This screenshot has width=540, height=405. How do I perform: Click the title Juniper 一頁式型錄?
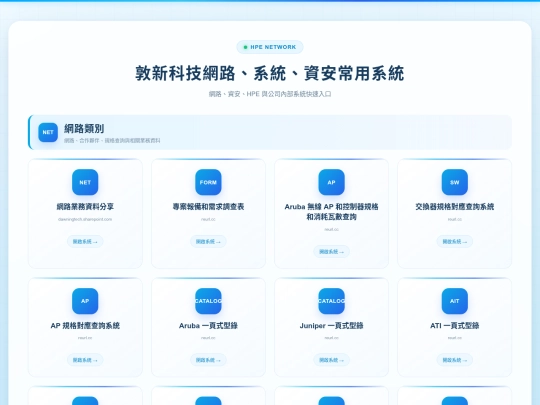click(331, 325)
